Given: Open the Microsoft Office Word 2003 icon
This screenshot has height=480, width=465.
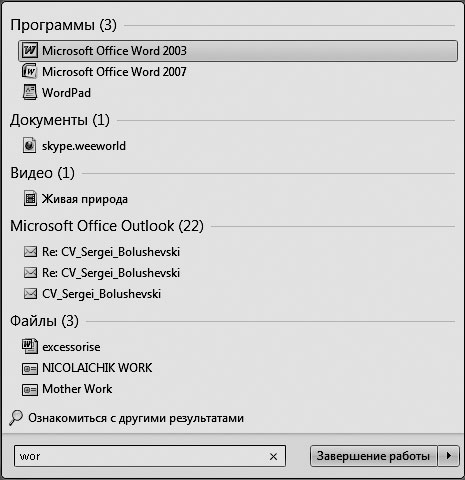Looking at the screenshot, I should (x=30, y=51).
